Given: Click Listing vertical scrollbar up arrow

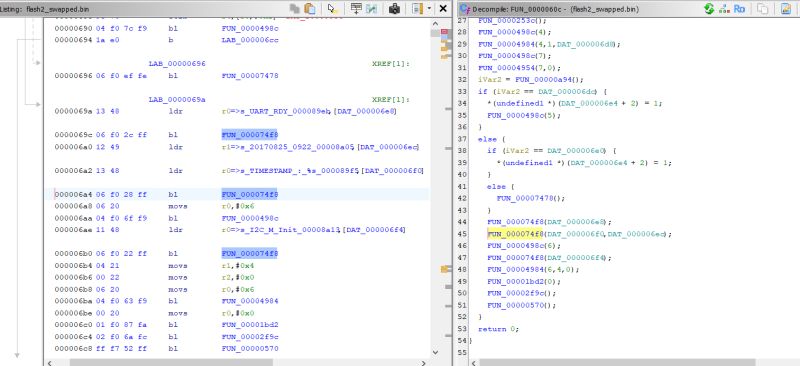Looking at the screenshot, I should point(435,23).
